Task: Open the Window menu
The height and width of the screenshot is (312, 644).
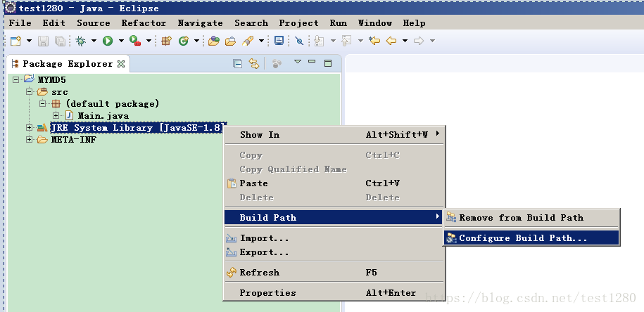Action: pos(375,23)
